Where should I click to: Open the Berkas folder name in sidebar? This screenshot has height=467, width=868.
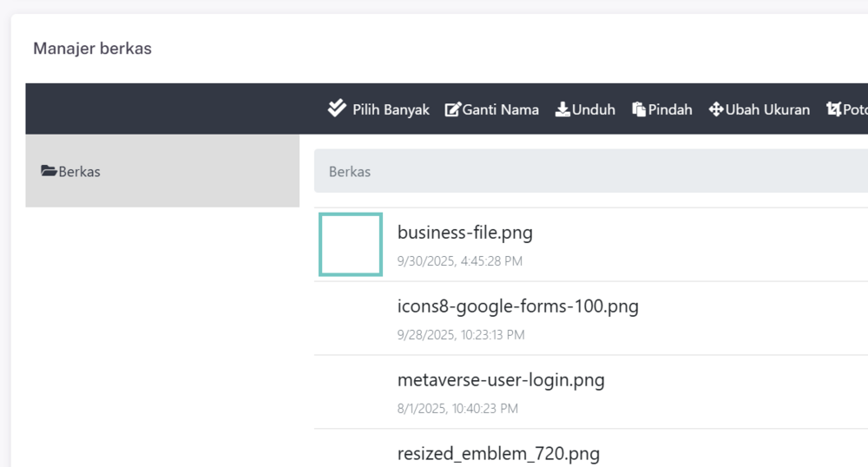coord(80,172)
